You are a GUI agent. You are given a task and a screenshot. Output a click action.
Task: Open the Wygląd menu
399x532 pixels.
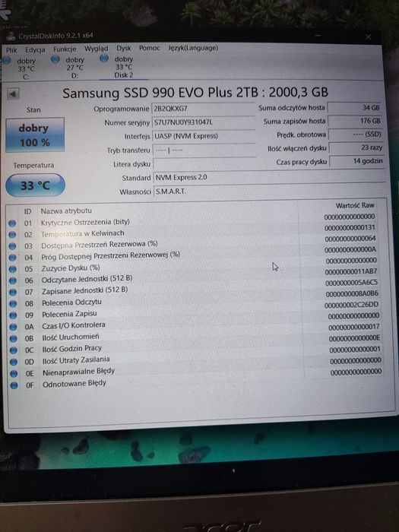click(96, 49)
